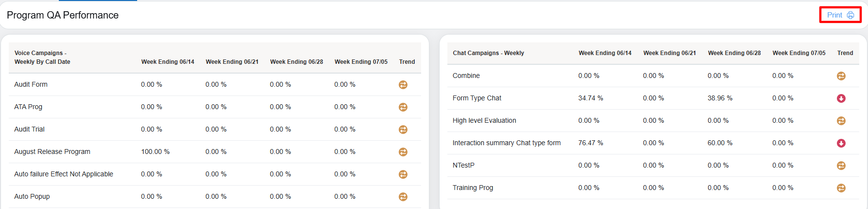Select the Form Type Chat row label
This screenshot has height=209, width=868.
click(x=477, y=98)
